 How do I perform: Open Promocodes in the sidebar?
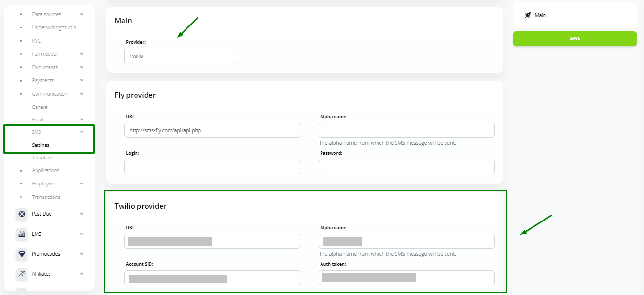(46, 254)
